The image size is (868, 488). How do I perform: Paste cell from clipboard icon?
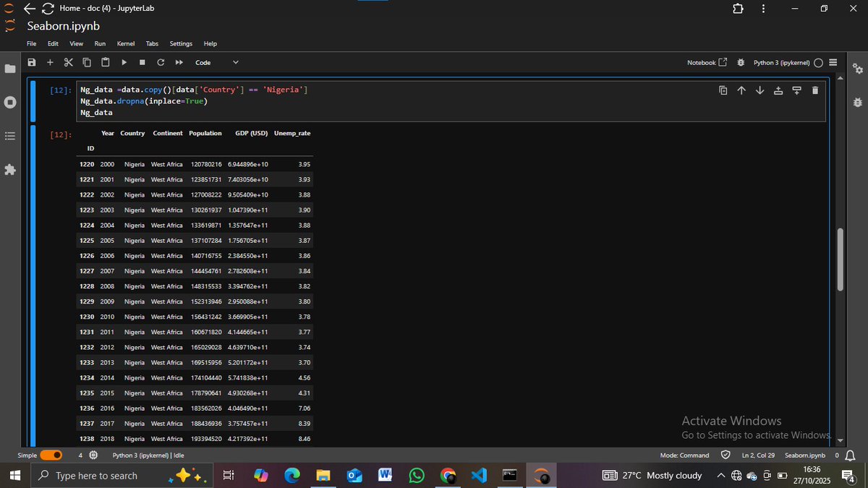tap(106, 62)
